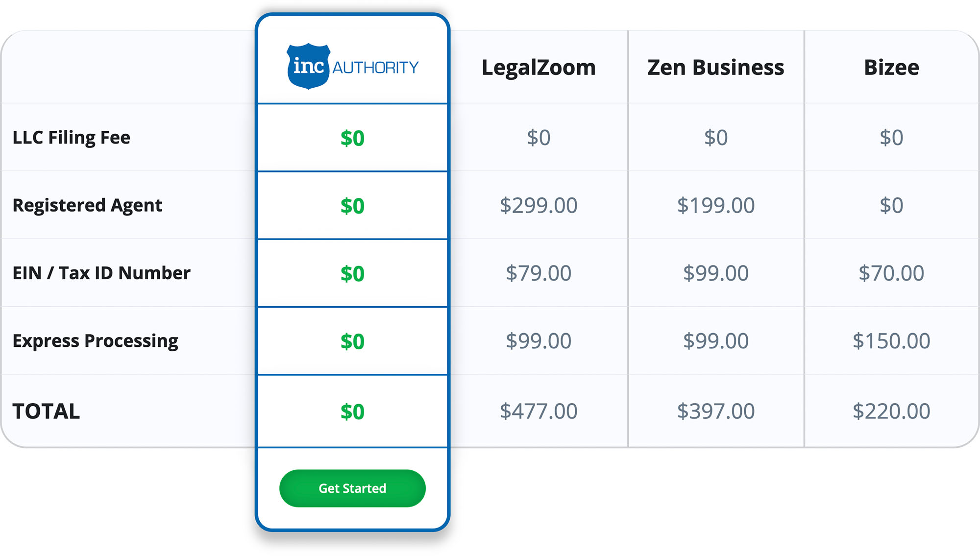Click the AUTHORITY wordmark text

[375, 68]
